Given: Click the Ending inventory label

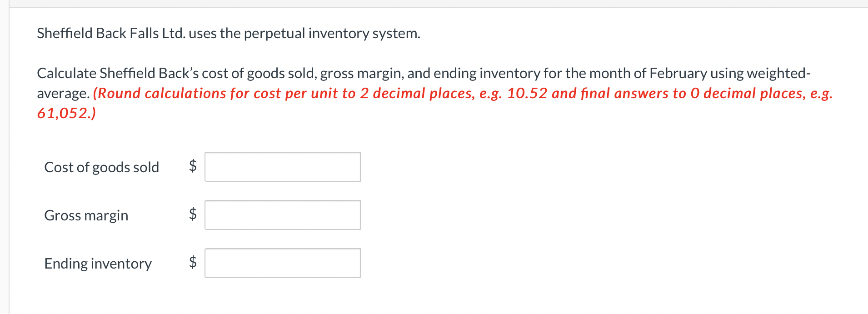Looking at the screenshot, I should point(98,264).
